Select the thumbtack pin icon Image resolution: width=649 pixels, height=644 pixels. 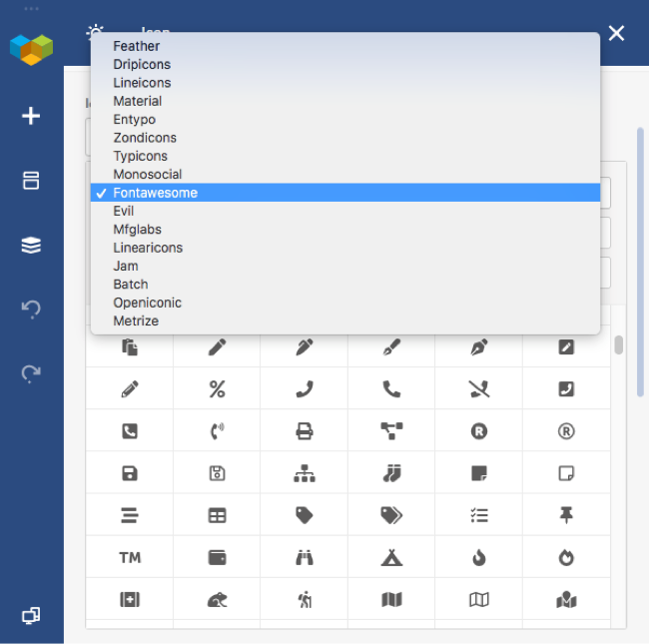[566, 515]
